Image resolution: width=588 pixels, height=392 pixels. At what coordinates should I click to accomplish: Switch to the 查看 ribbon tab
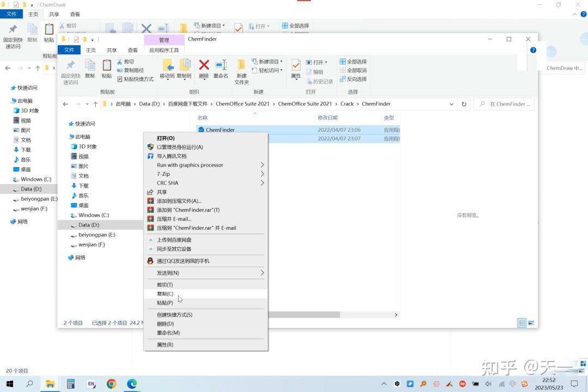(133, 50)
